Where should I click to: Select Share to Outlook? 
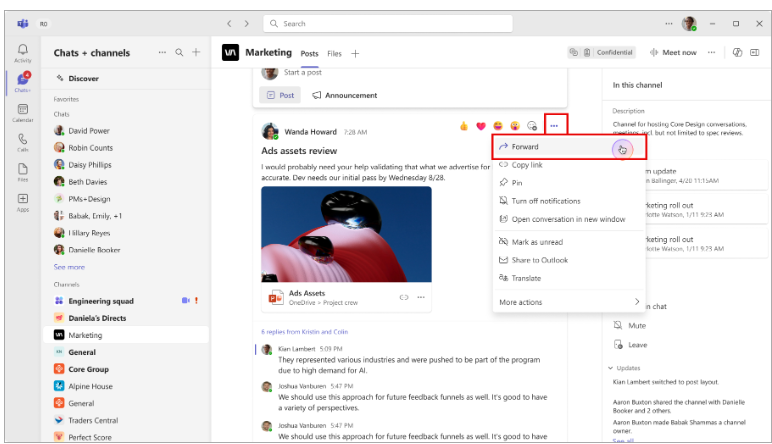click(569, 260)
